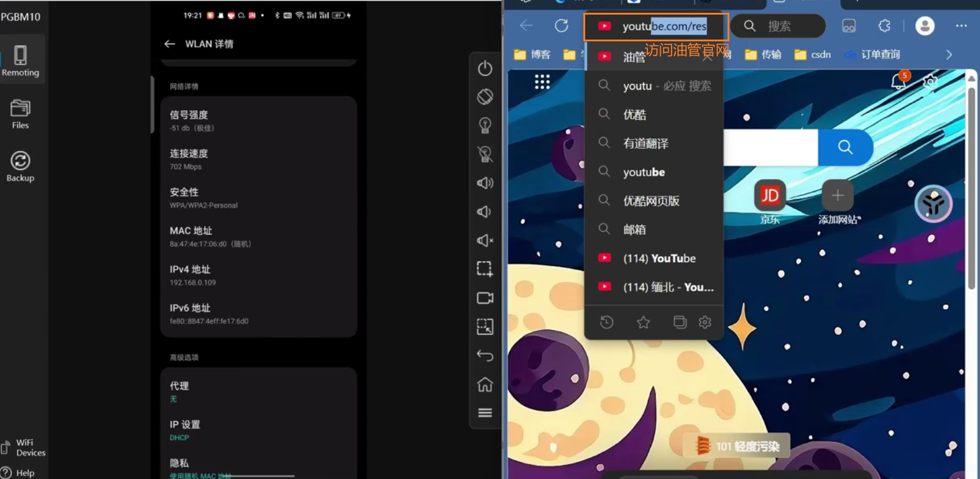The image size is (980, 479).
Task: Take a region screenshot with dashed-plus icon
Action: point(485,268)
